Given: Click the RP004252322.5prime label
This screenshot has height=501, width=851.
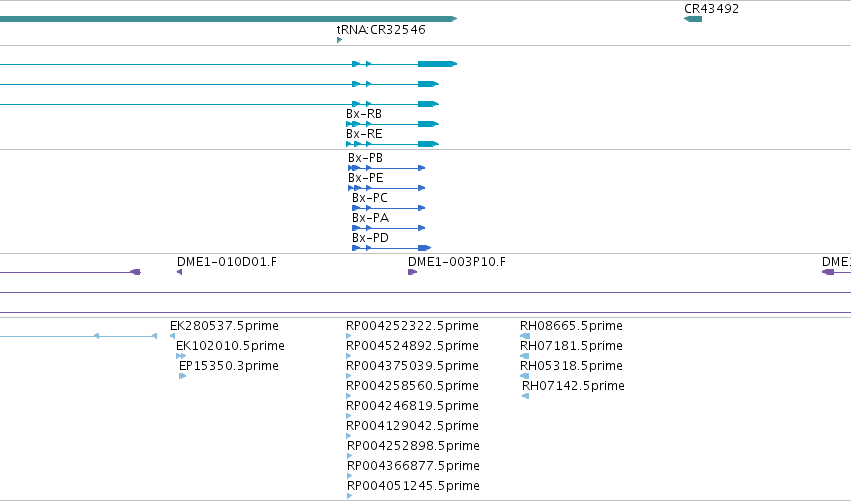Looking at the screenshot, I should click(412, 326).
